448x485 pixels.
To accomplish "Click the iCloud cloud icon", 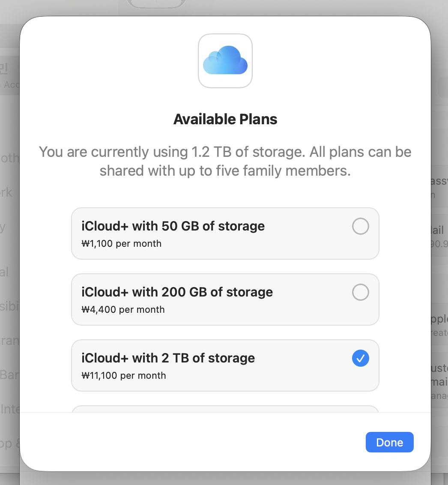I will coord(225,61).
